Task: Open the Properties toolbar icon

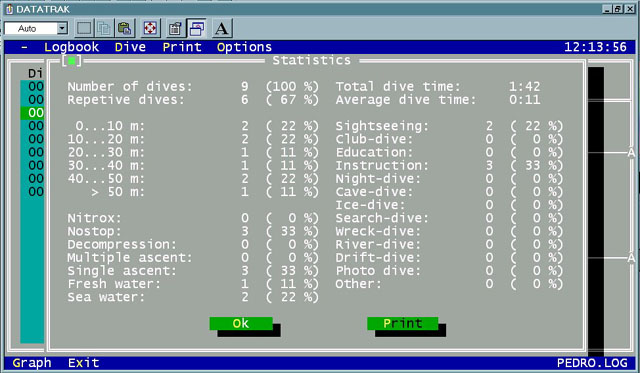Action: [x=176, y=28]
